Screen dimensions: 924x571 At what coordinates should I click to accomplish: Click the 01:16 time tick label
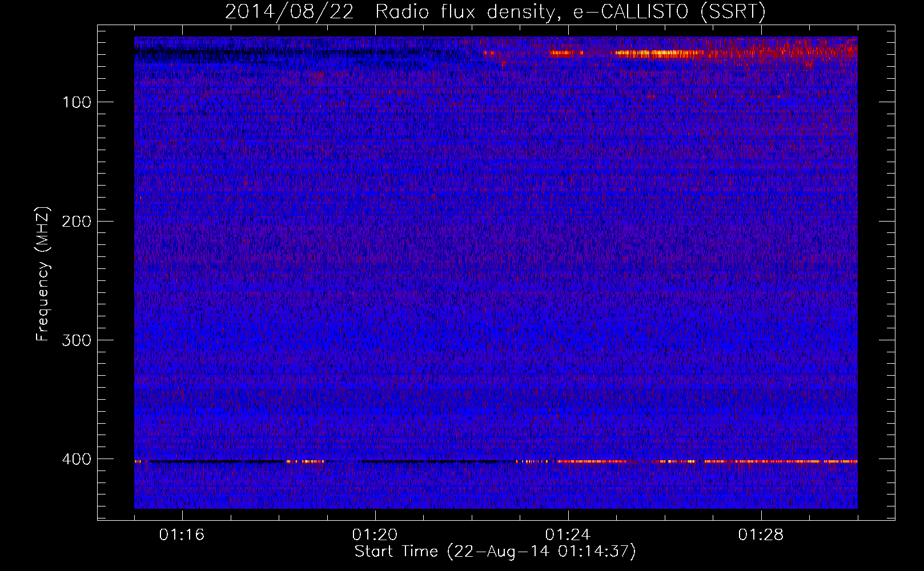click(182, 535)
